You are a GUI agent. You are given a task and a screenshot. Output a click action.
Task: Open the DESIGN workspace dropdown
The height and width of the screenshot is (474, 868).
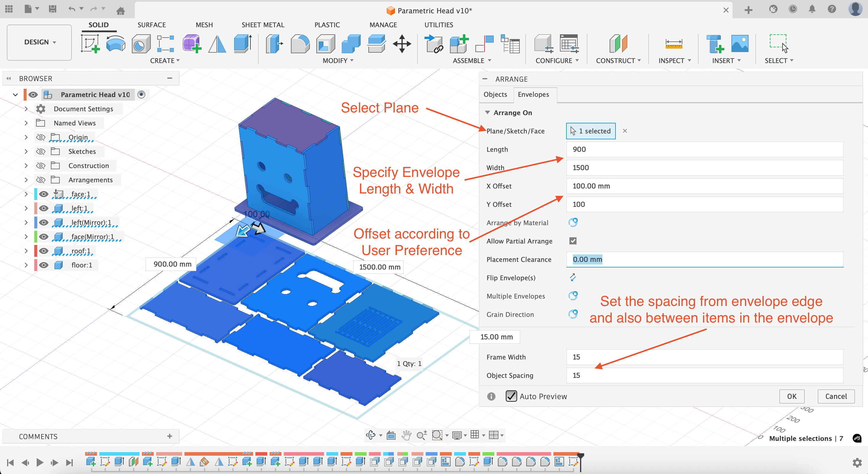click(39, 42)
